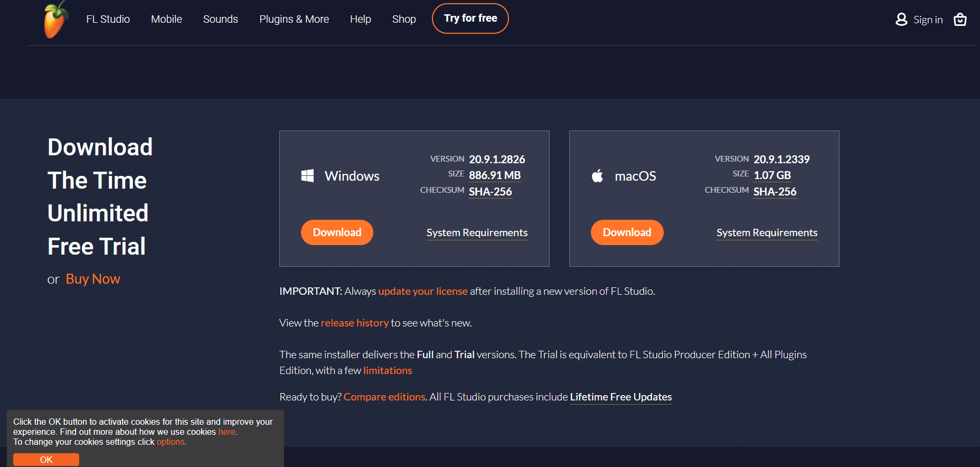Click the Buy Now link
Image resolution: width=980 pixels, height=467 pixels.
click(x=93, y=279)
